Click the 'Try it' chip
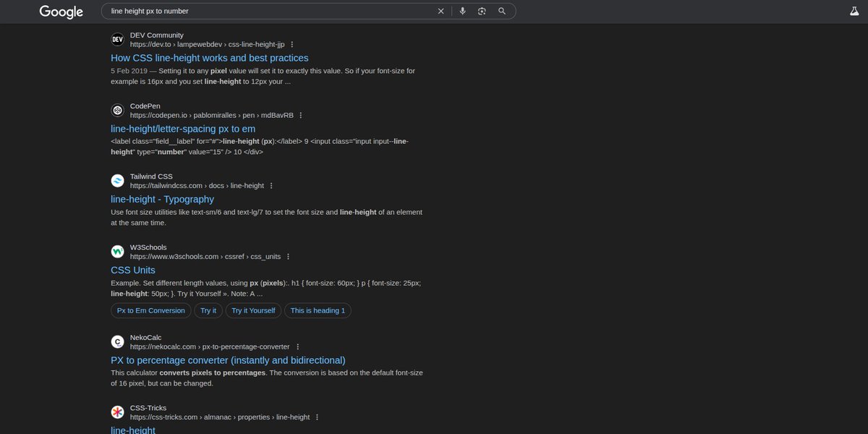The width and height of the screenshot is (868, 434). click(x=208, y=310)
